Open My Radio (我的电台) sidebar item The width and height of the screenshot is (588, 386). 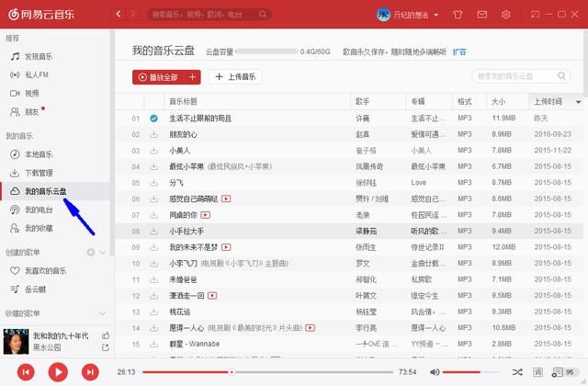point(31,210)
